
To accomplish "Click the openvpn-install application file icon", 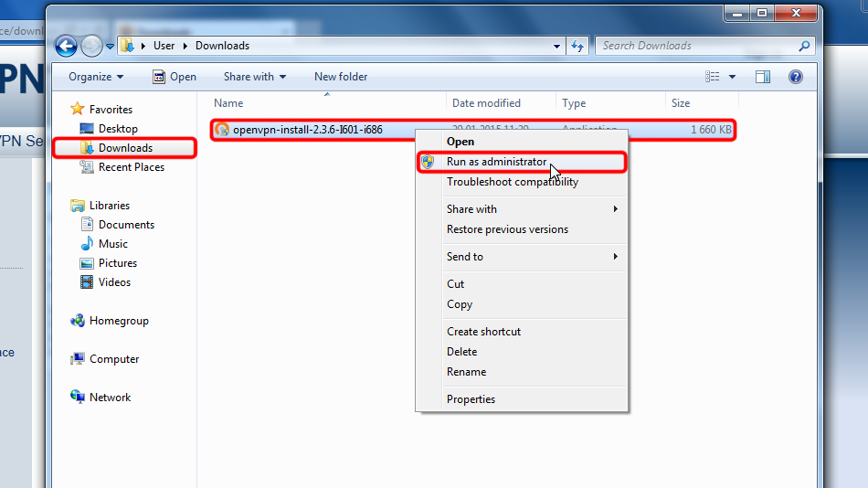I will pos(222,130).
